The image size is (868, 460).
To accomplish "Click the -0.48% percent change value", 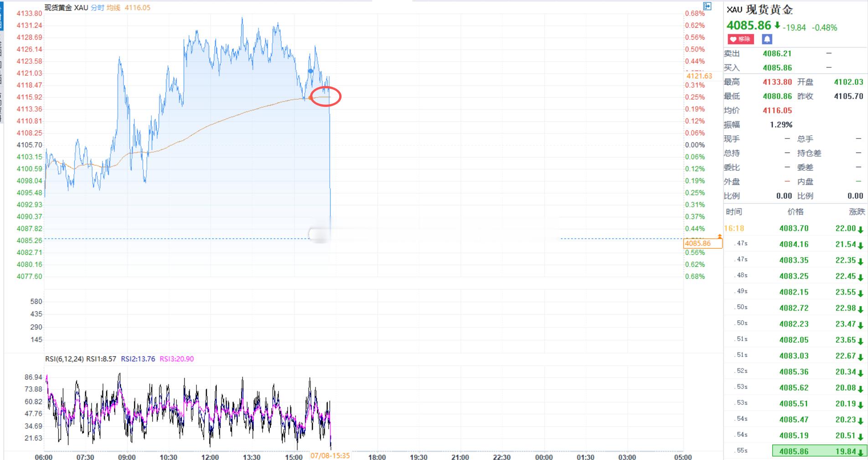I will [x=825, y=28].
